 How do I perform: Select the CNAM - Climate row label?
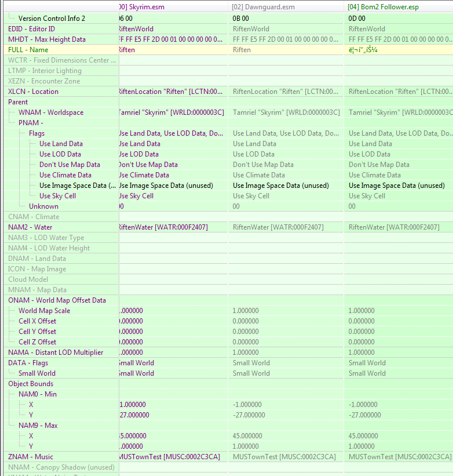34,217
